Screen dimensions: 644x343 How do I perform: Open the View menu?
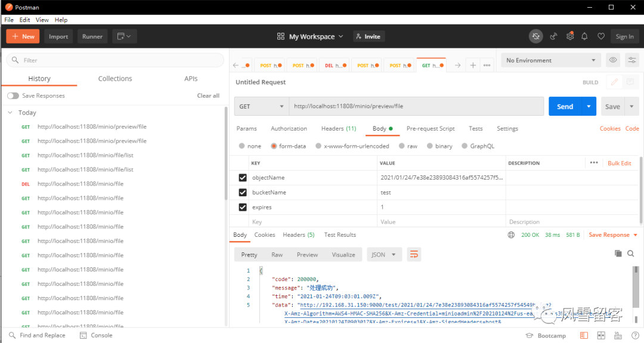pyautogui.click(x=42, y=20)
